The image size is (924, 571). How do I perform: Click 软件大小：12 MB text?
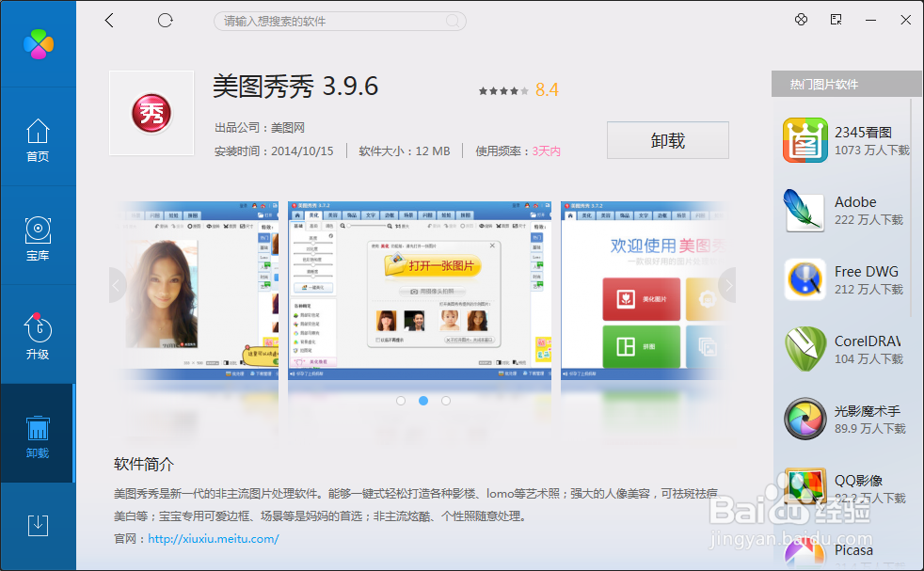click(405, 151)
